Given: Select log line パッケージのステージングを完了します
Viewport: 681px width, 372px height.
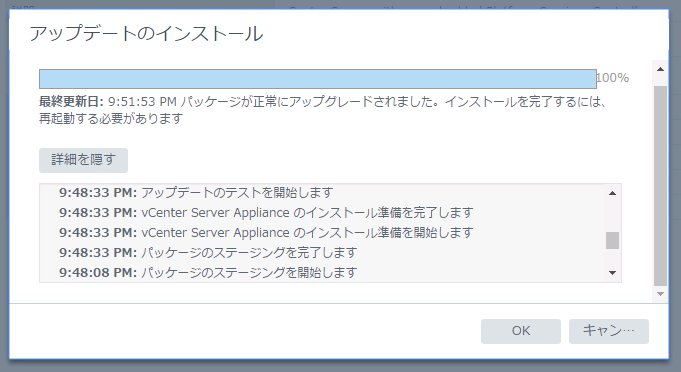Looking at the screenshot, I should click(x=208, y=253).
